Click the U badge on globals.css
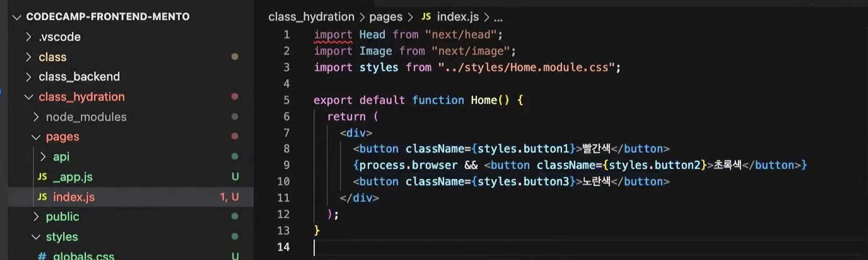868x260 pixels. pos(235,256)
